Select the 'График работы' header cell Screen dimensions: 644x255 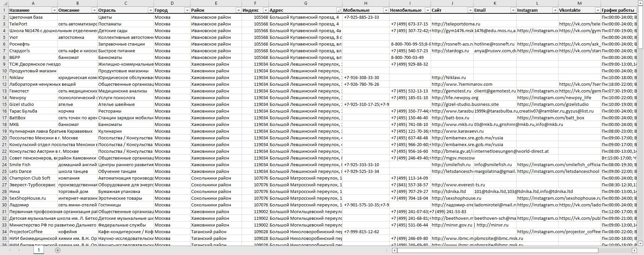[x=619, y=10]
